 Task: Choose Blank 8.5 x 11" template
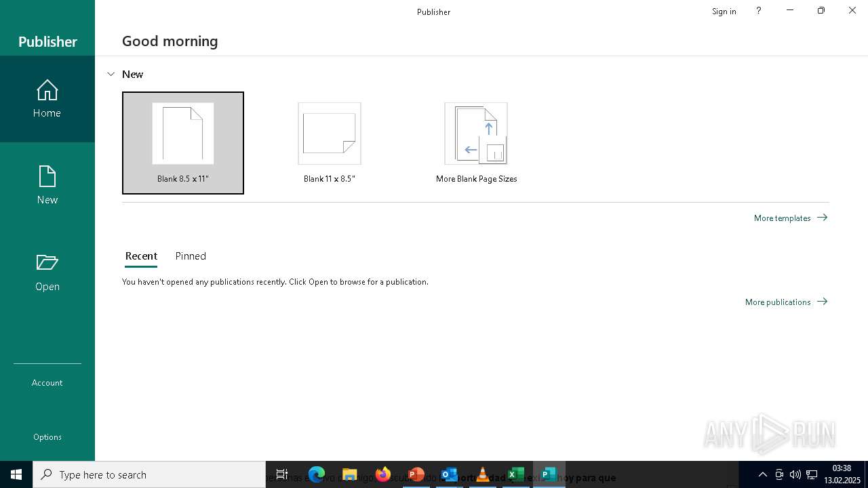(x=183, y=143)
